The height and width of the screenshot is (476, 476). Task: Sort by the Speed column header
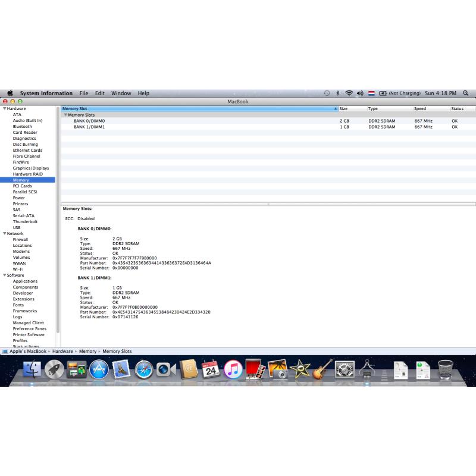431,108
